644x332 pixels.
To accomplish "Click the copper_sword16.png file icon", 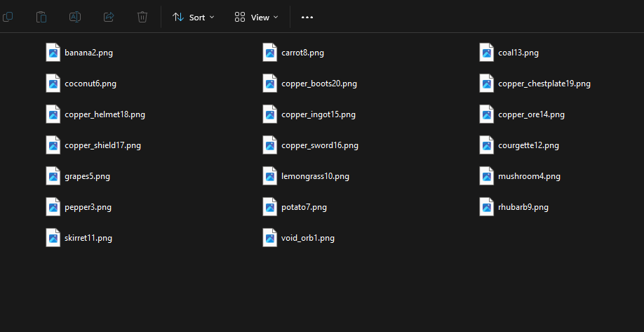I will [x=270, y=145].
